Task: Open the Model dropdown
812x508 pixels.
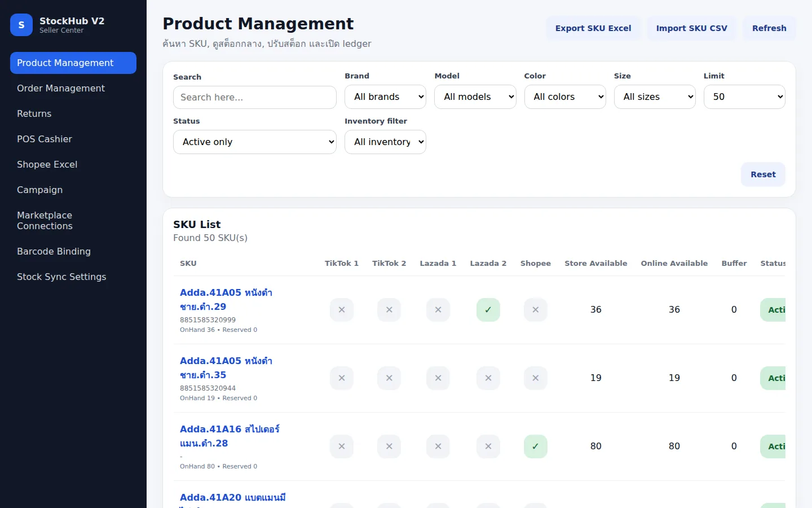Action: pyautogui.click(x=475, y=97)
